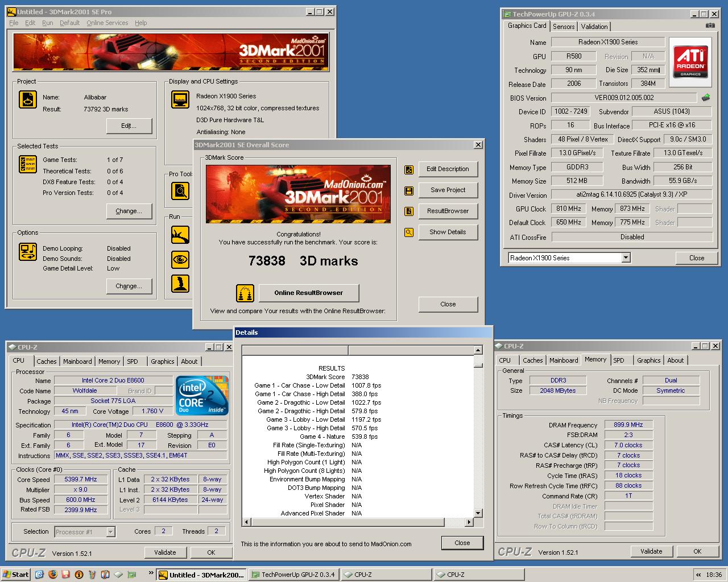
Task: Switch to TechPowerUp GPU-Z taskbar item
Action: pyautogui.click(x=294, y=575)
